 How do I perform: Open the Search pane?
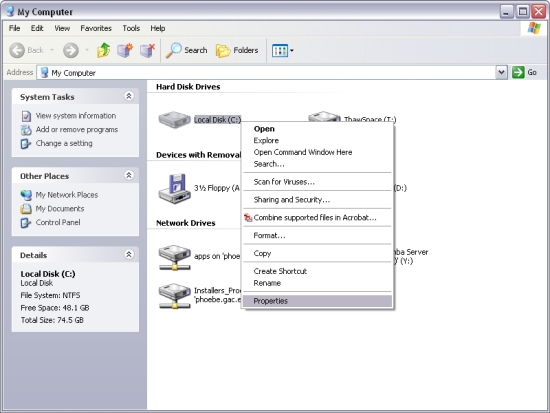(x=187, y=51)
